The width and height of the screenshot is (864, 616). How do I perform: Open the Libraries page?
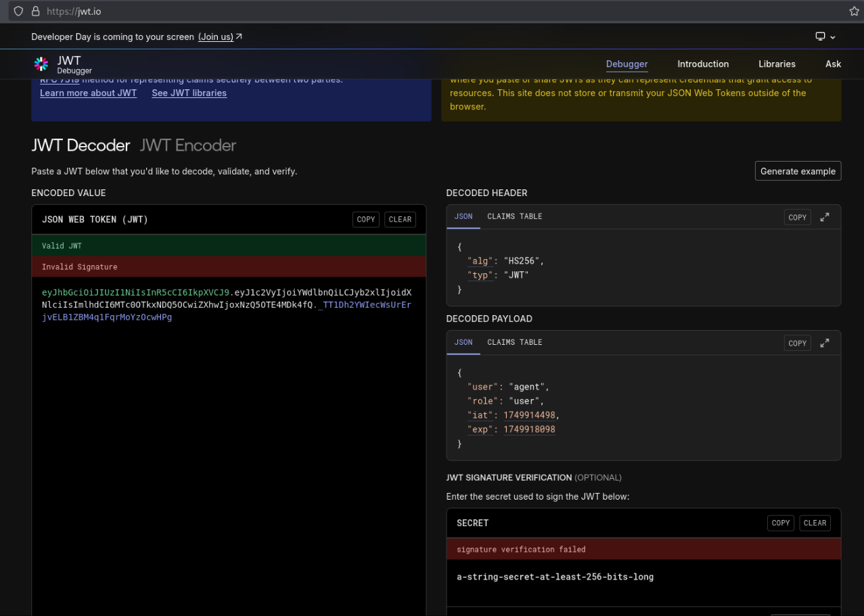777,64
